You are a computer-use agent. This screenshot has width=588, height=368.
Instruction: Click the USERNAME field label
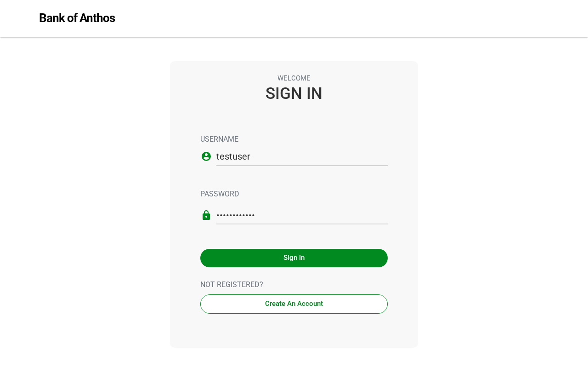(x=219, y=139)
